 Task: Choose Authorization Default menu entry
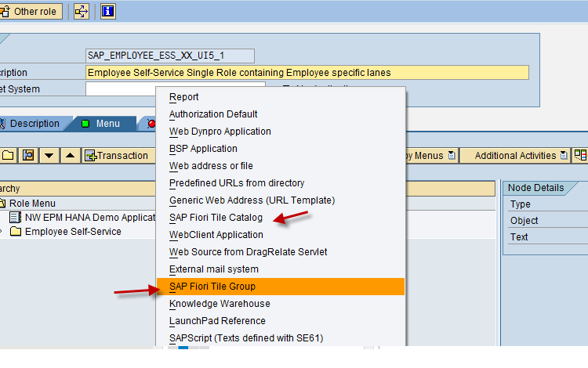click(x=281, y=114)
